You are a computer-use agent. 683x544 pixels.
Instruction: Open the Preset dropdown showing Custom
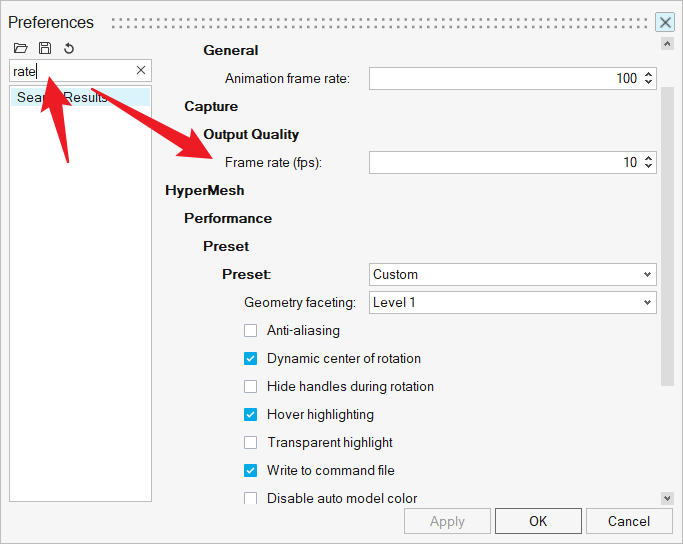512,275
